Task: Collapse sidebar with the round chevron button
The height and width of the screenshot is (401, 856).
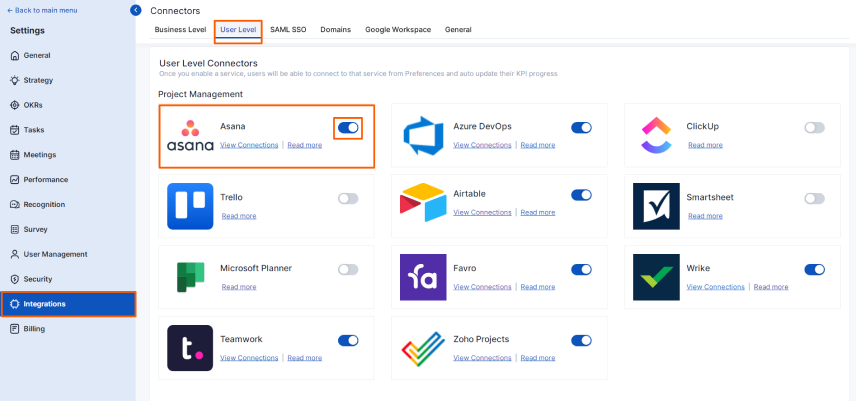Action: click(x=136, y=10)
